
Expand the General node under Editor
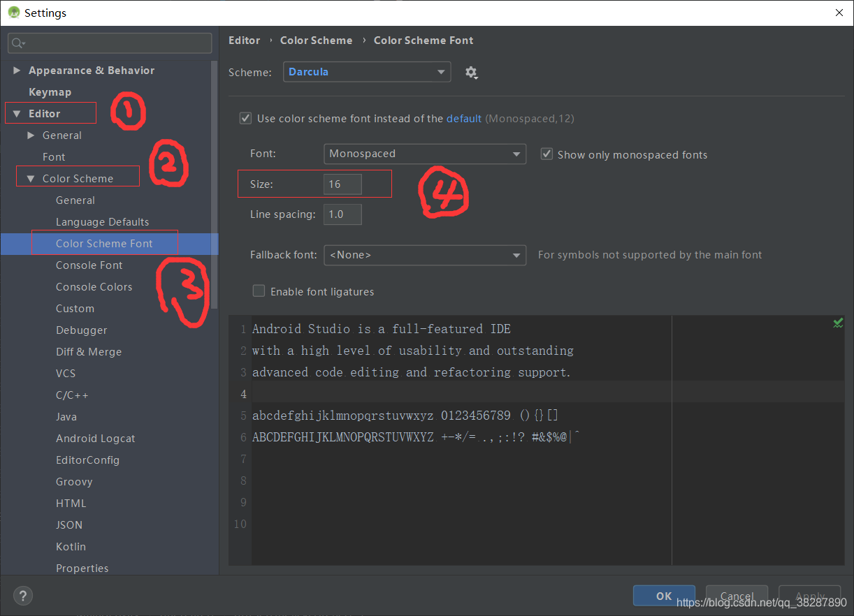31,135
